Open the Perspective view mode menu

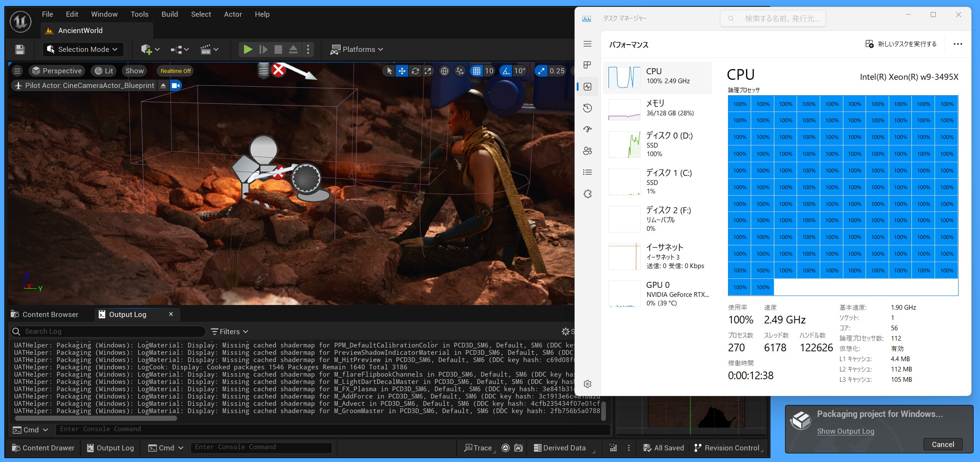coord(57,71)
